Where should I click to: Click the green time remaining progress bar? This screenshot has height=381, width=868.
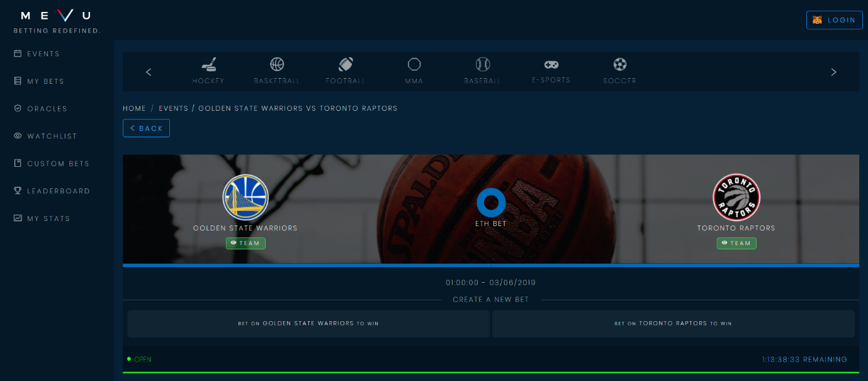click(x=491, y=372)
